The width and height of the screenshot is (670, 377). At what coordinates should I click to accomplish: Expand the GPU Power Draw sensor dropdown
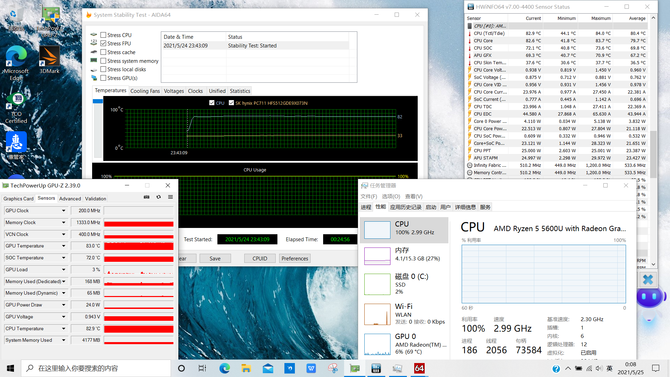[x=64, y=305]
